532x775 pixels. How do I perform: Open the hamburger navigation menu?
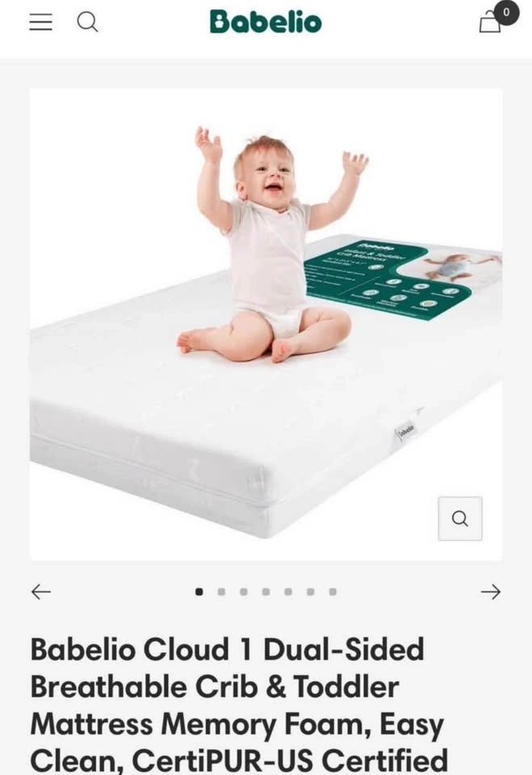click(40, 23)
